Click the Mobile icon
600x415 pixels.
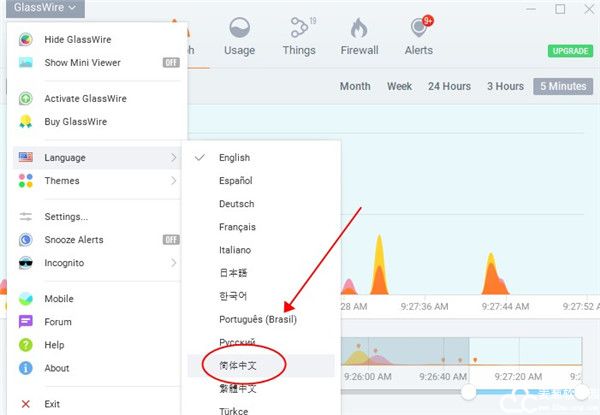26,299
